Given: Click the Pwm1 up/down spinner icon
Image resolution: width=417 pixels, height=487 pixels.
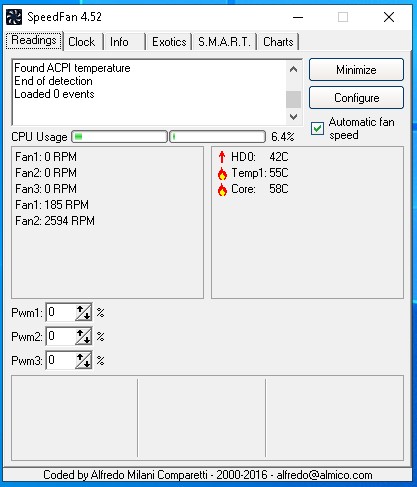Looking at the screenshot, I should 83,312.
